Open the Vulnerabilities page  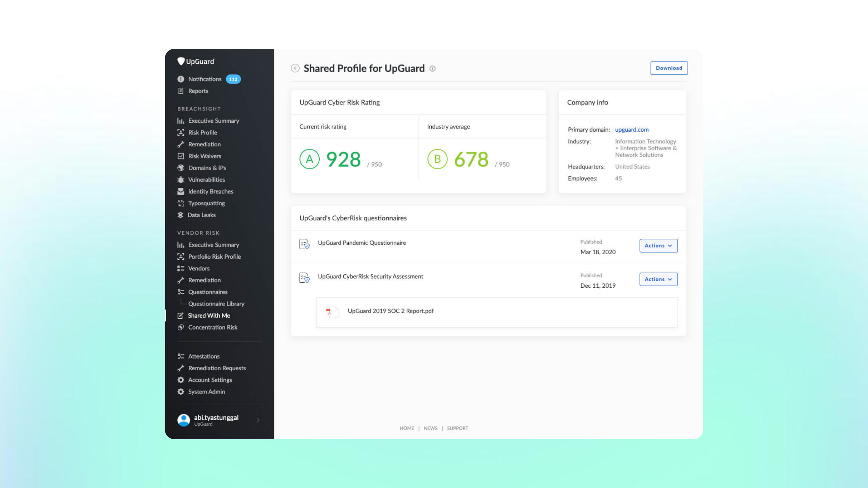point(207,180)
